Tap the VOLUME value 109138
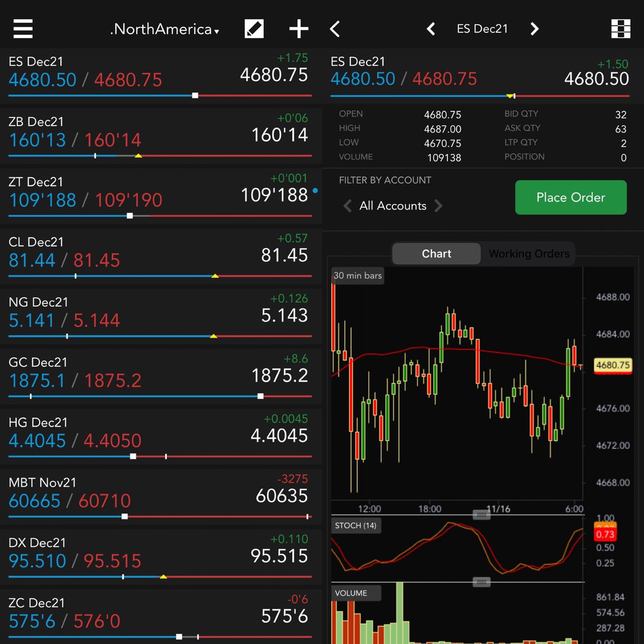 point(444,158)
